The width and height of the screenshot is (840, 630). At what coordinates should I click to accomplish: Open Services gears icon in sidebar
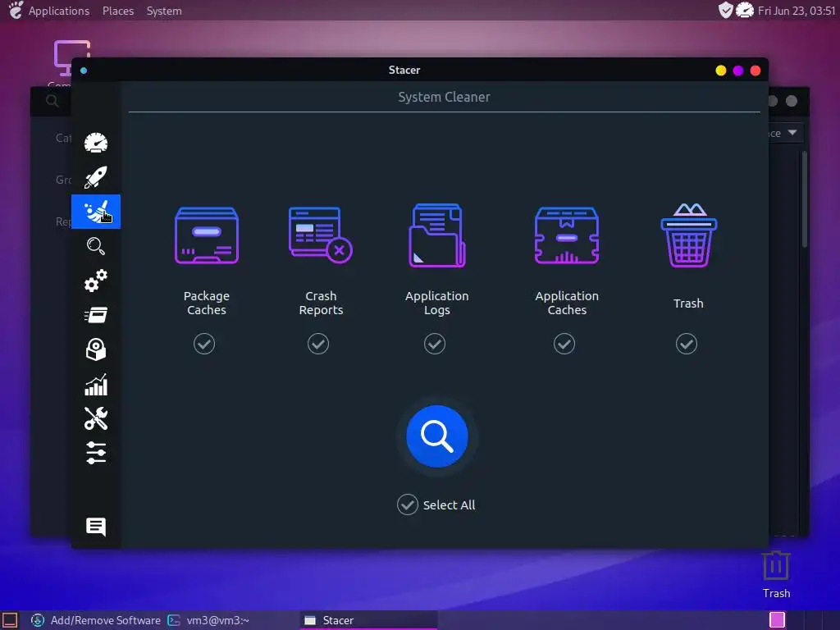(96, 281)
